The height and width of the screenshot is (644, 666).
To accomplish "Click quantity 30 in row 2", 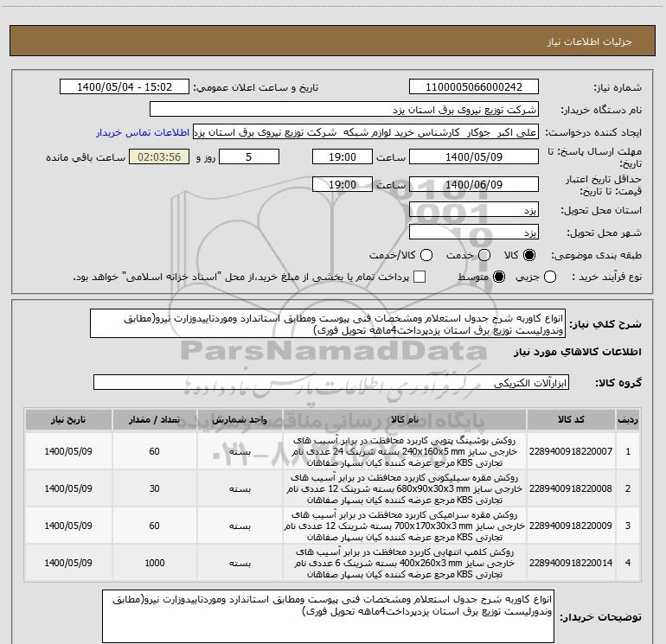I will [155, 488].
